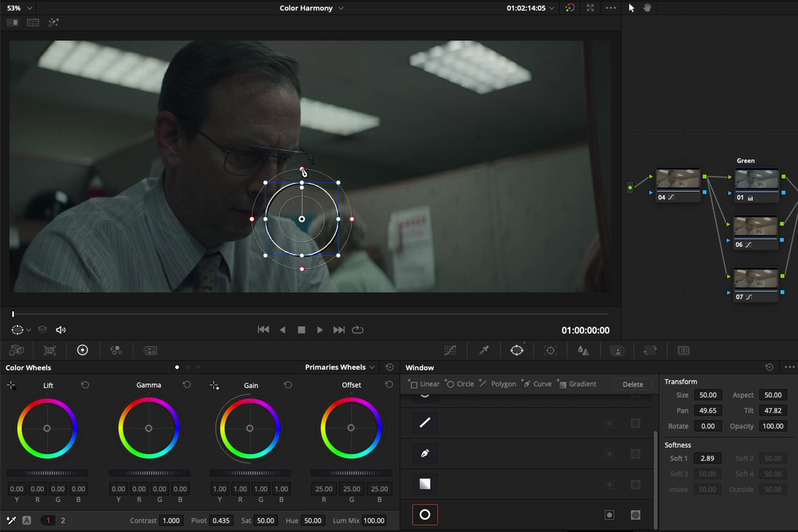Open the Camera Raw palette
Viewport: 798px width, 532px height.
pyautogui.click(x=16, y=350)
